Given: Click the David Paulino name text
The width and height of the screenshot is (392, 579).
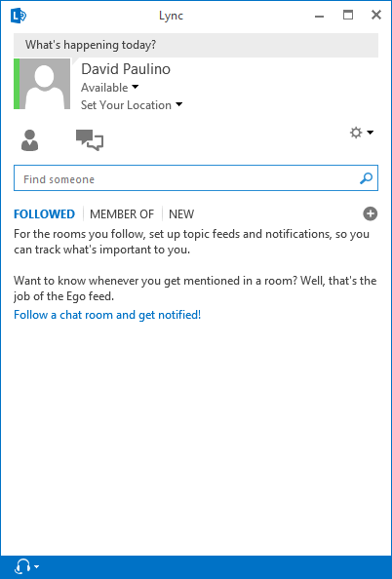Looking at the screenshot, I should coord(126,69).
